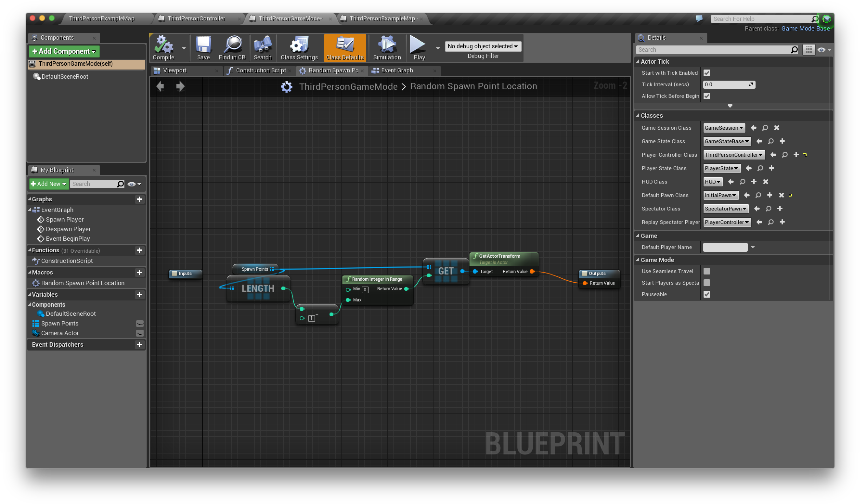Viewport: 860px width, 504px height.
Task: Add a new variable with plus icon
Action: [x=139, y=294]
